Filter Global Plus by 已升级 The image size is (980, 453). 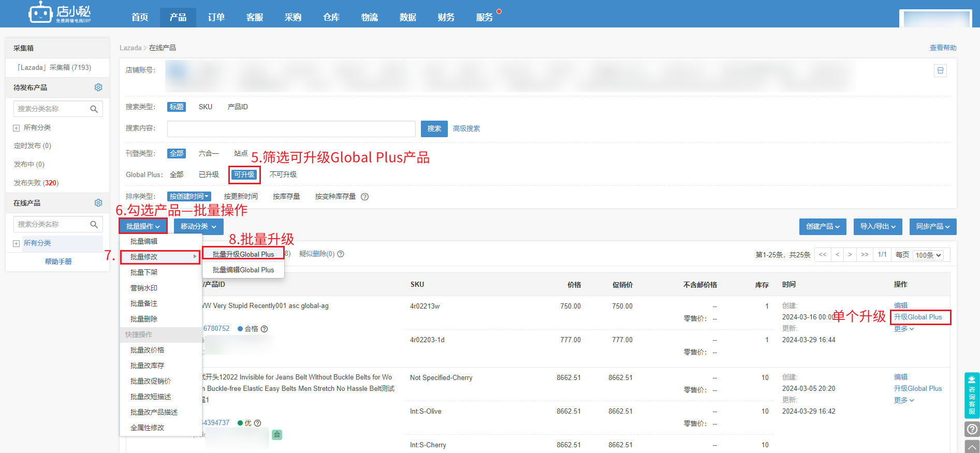209,174
